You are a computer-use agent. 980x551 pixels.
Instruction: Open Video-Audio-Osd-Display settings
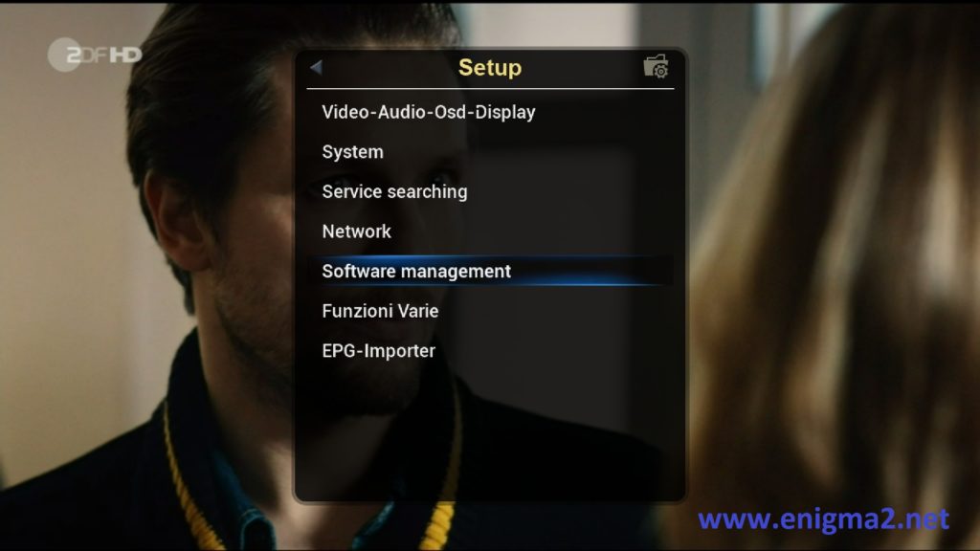pyautogui.click(x=429, y=112)
